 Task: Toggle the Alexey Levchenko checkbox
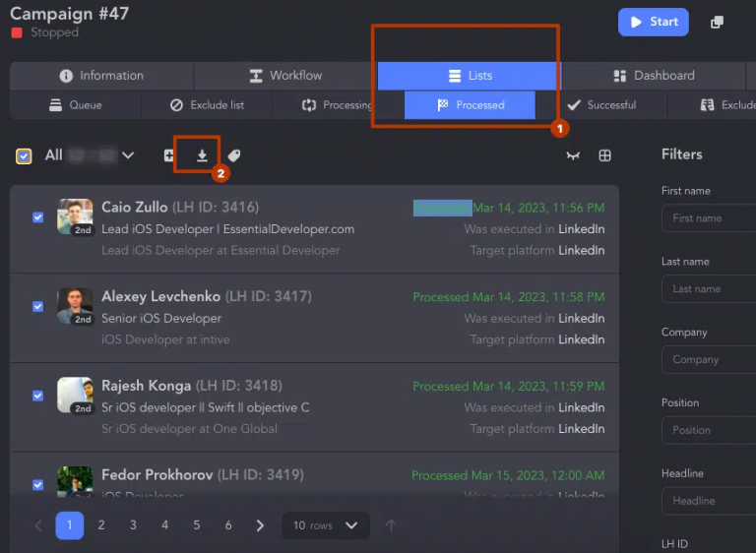tap(38, 306)
